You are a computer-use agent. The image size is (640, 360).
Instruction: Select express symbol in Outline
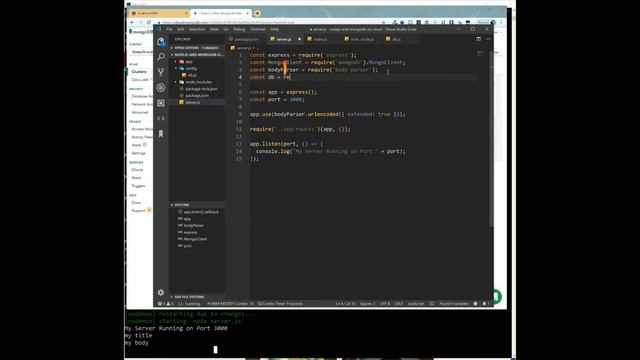[190, 232]
